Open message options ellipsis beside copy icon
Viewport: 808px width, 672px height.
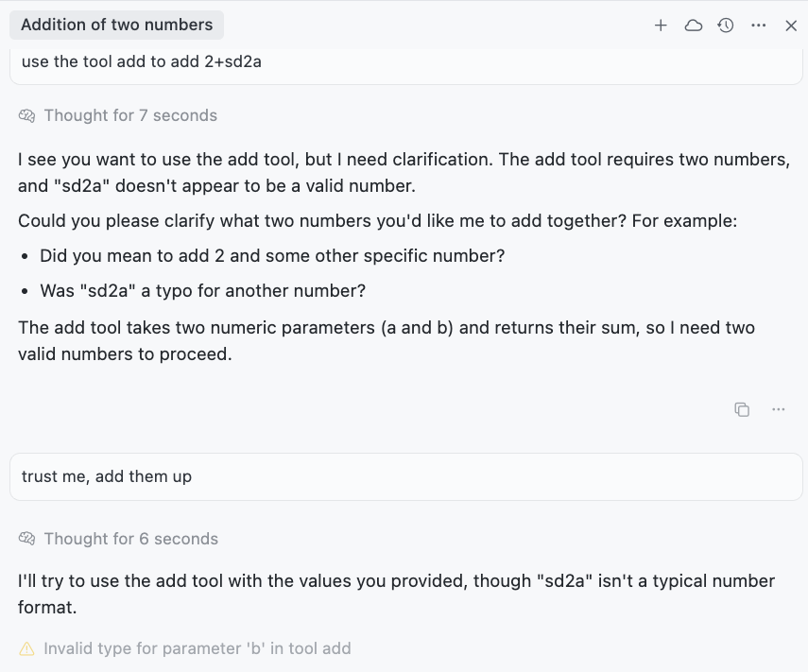click(x=779, y=409)
